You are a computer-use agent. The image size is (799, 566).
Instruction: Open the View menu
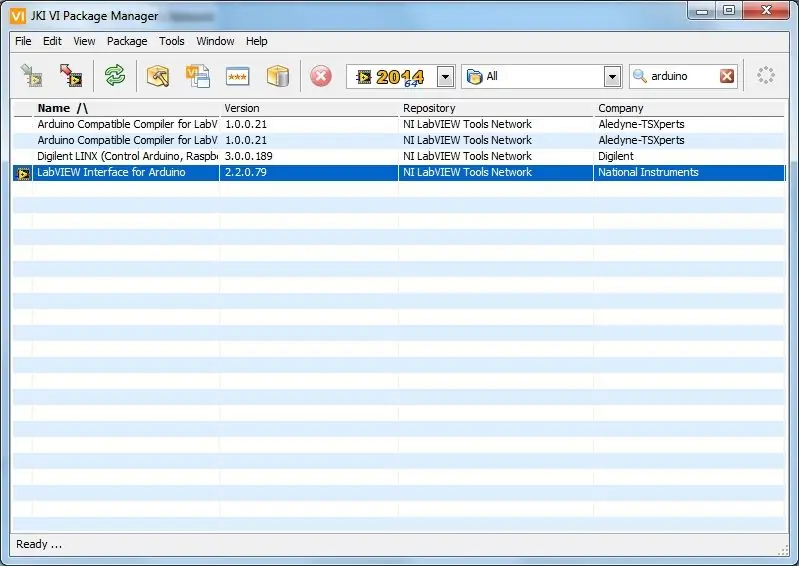pos(84,41)
